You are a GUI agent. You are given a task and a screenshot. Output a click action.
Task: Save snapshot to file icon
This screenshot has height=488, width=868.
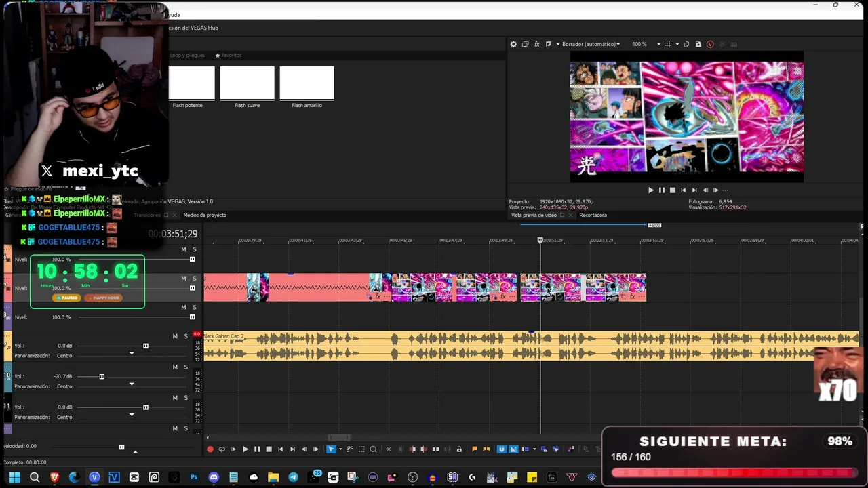click(698, 44)
